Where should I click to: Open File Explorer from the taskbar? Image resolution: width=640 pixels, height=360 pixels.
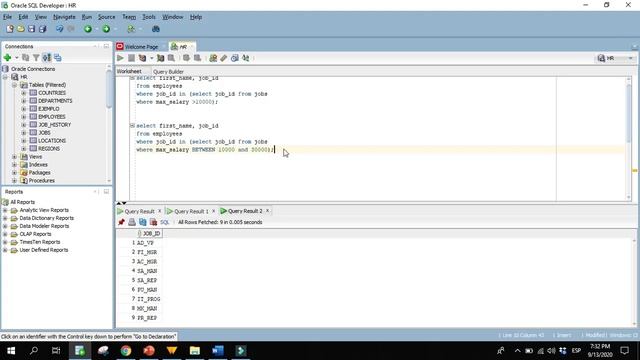[x=195, y=351]
